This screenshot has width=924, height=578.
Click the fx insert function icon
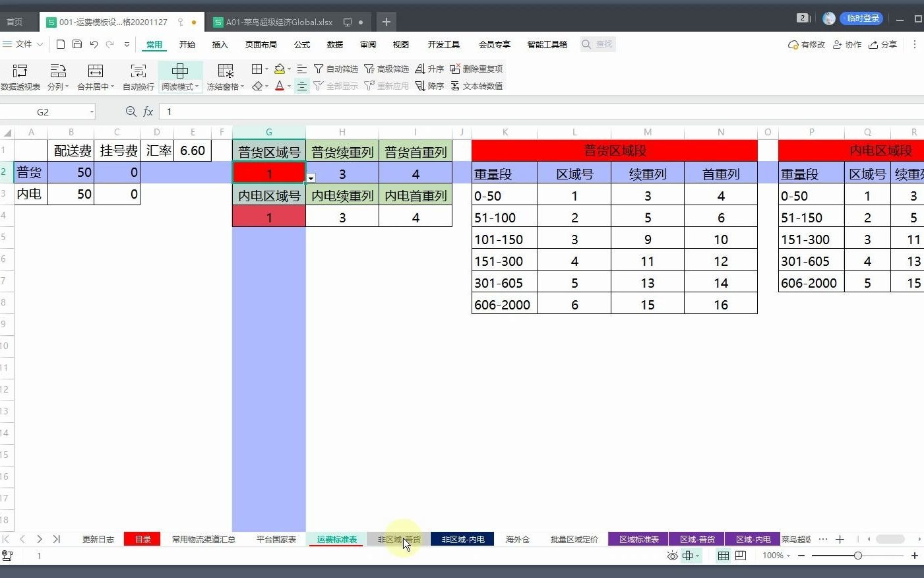(148, 112)
